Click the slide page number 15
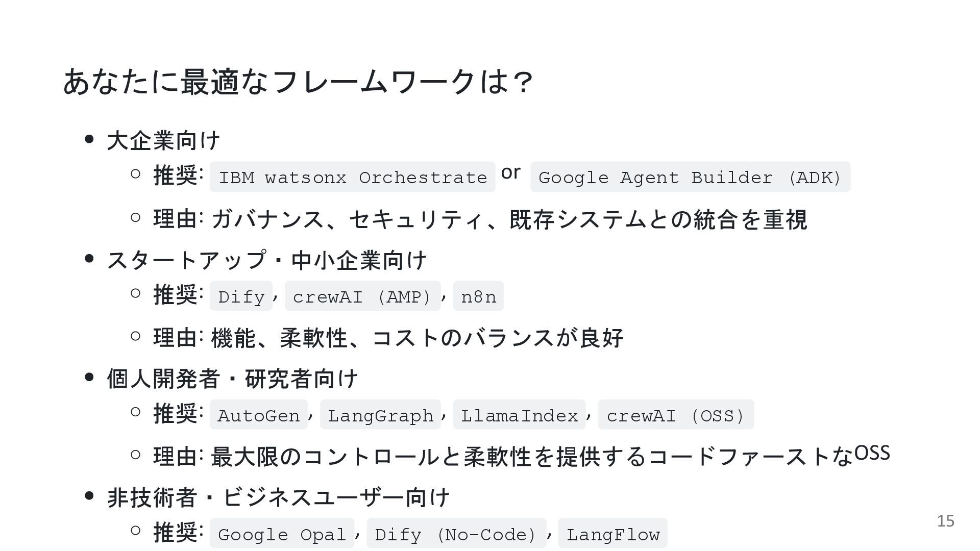The width and height of the screenshot is (980, 551). [945, 521]
